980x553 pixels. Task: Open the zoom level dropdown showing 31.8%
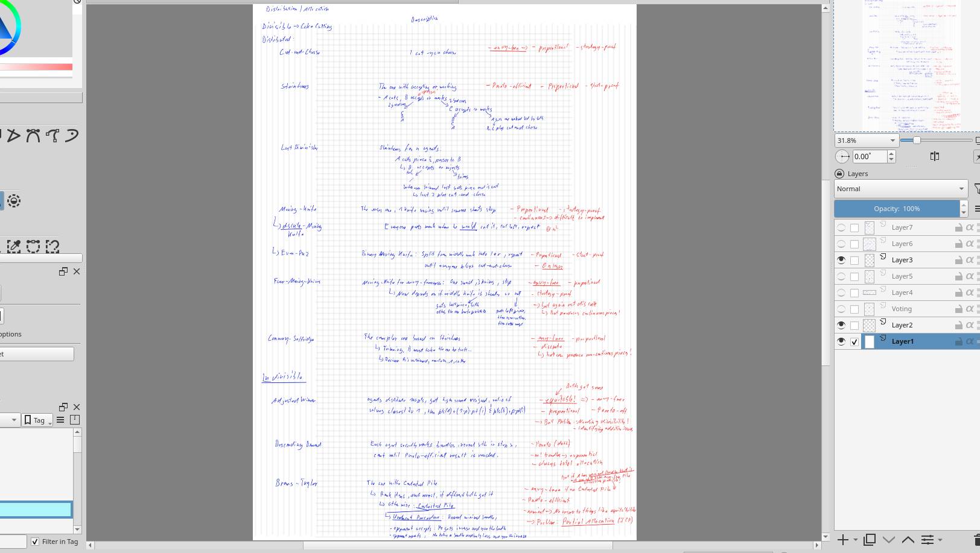(x=866, y=141)
